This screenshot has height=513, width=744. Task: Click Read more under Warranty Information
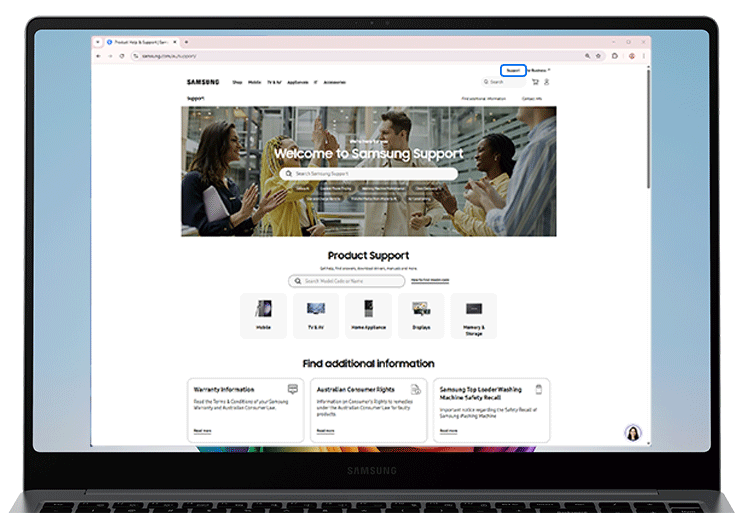click(202, 430)
